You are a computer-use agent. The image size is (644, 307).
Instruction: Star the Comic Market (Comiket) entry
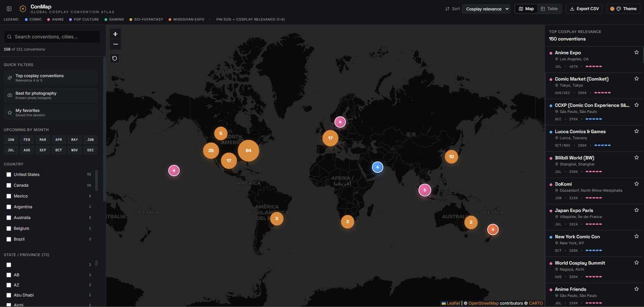click(636, 78)
